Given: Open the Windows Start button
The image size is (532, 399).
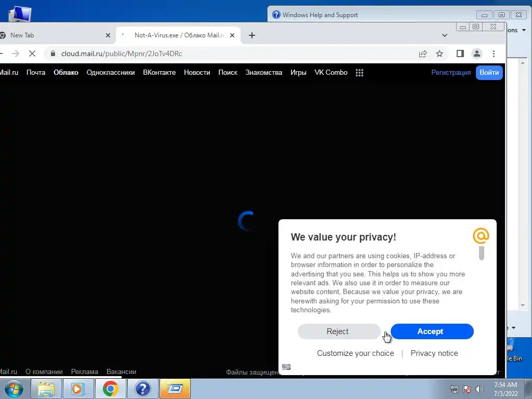Looking at the screenshot, I should [14, 389].
